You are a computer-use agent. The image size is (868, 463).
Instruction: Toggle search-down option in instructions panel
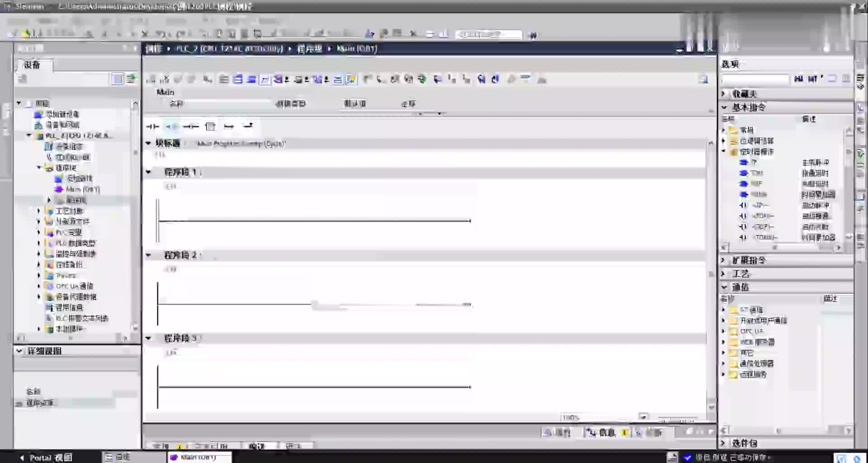(x=799, y=79)
